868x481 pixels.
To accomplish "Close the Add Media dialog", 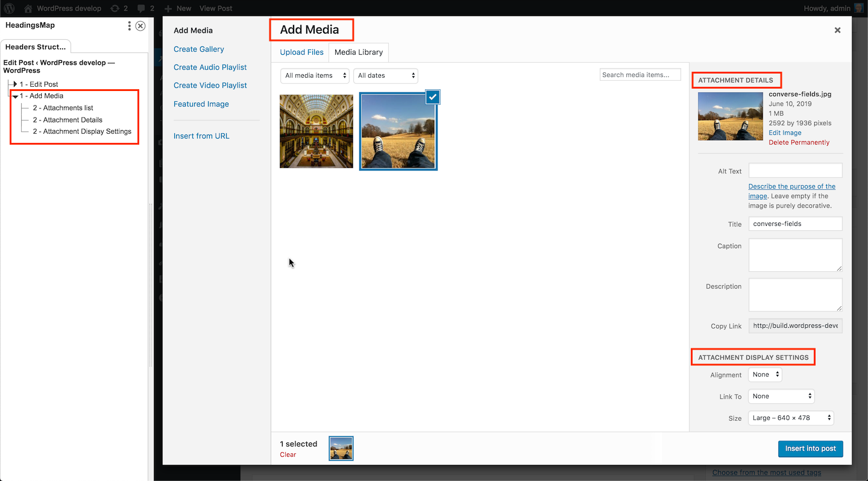I will pos(837,30).
